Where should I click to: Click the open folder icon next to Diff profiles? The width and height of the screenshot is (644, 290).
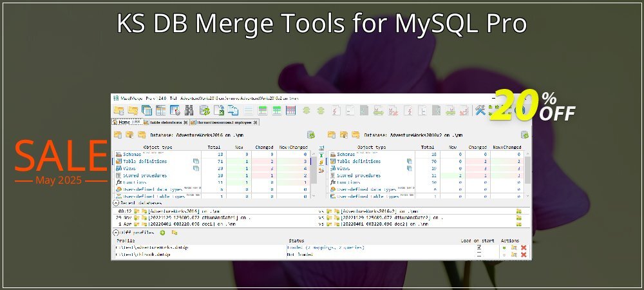pos(175,233)
